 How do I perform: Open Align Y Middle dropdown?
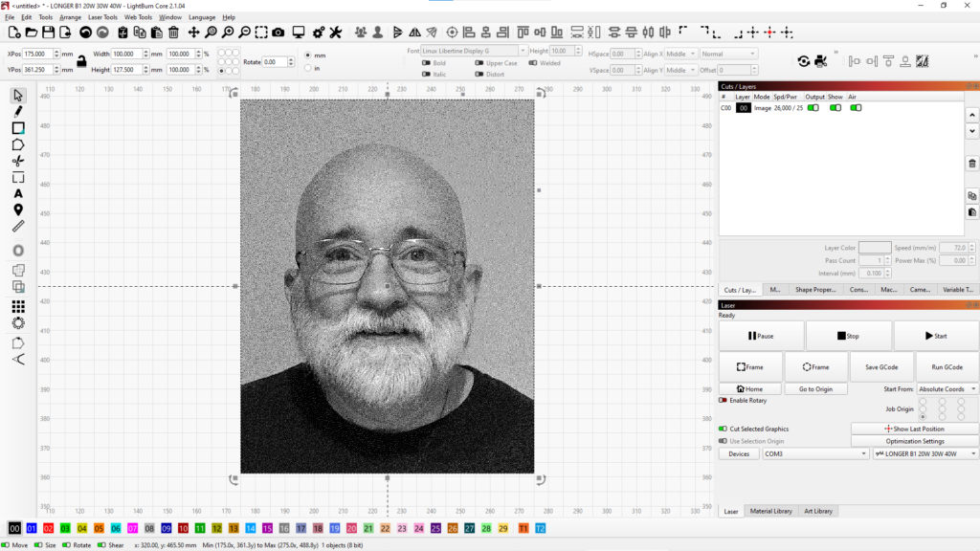tap(680, 70)
